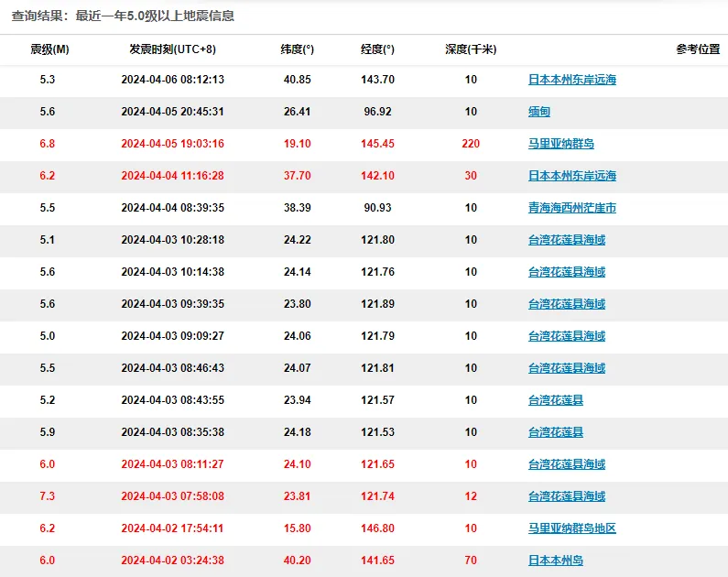
Task: Click the 参考位置 column header
Action: click(698, 49)
